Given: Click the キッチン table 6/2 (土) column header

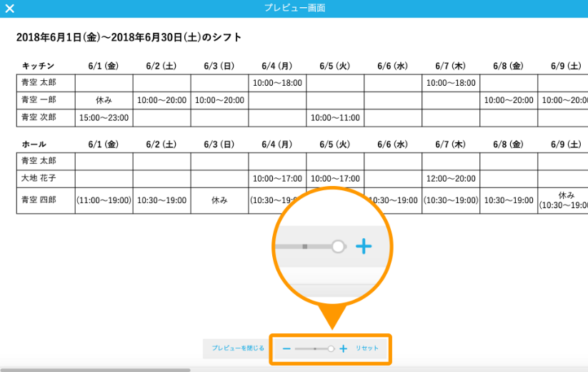Looking at the screenshot, I should [161, 66].
